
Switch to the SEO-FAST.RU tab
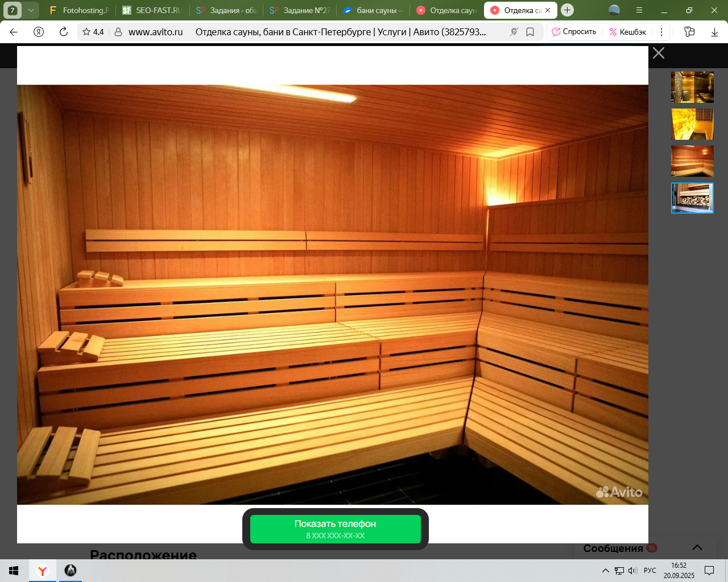tap(152, 10)
